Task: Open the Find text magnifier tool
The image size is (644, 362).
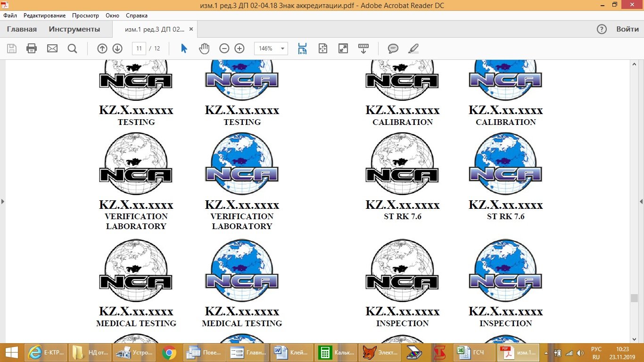Action: coord(72,49)
